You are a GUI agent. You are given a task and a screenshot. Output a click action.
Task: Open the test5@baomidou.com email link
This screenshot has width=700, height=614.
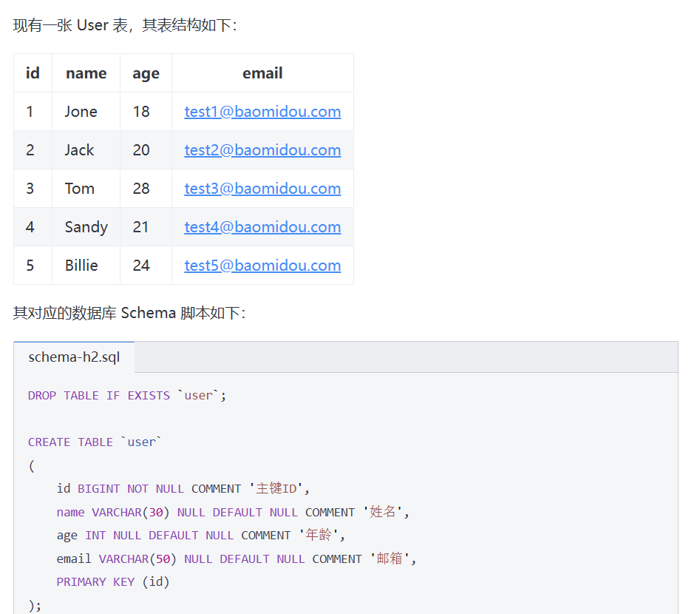[262, 266]
